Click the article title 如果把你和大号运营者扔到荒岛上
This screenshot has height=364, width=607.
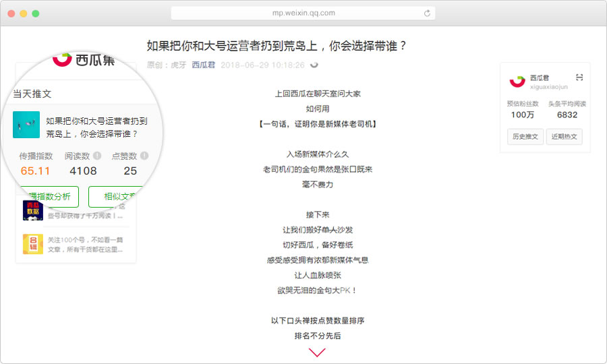[x=277, y=46]
